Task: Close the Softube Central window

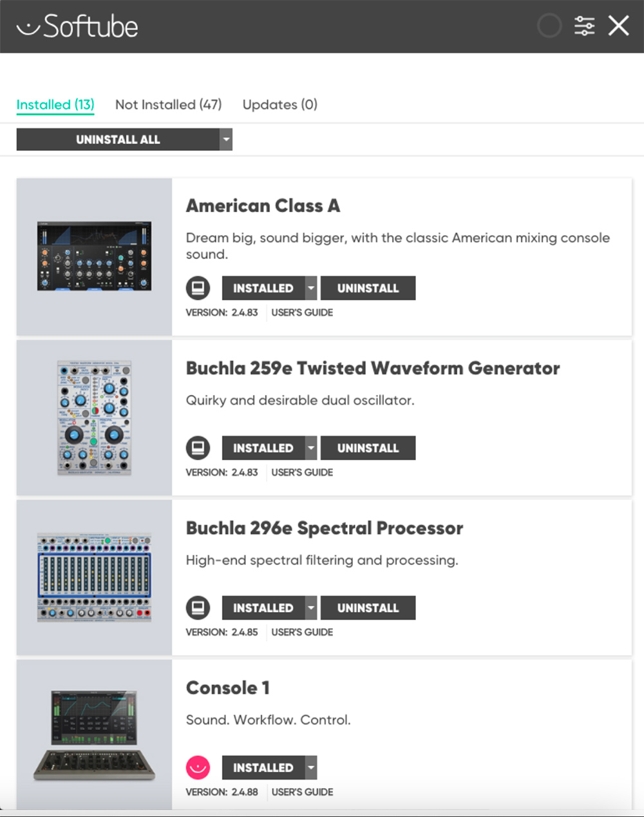Action: pos(618,26)
